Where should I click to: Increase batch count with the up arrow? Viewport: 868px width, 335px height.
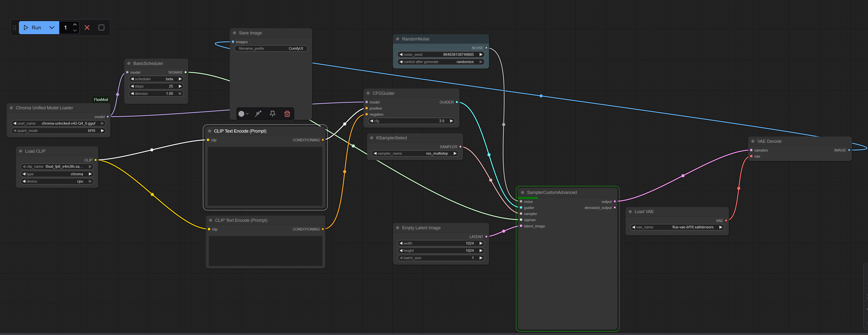(75, 24)
